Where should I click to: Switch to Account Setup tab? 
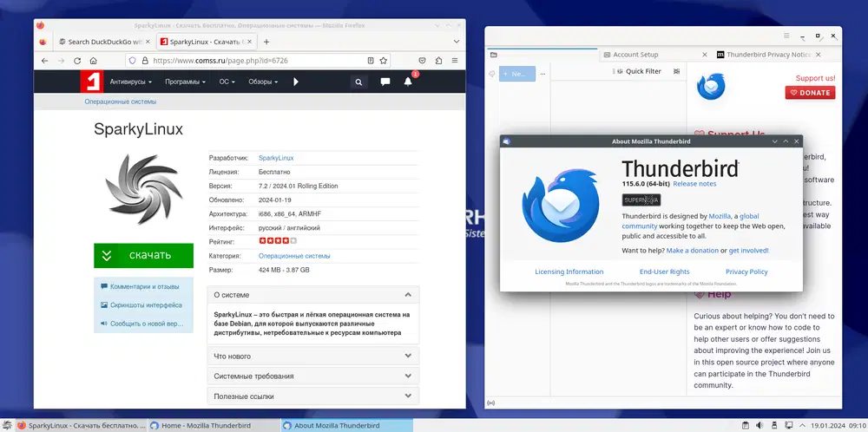(635, 55)
